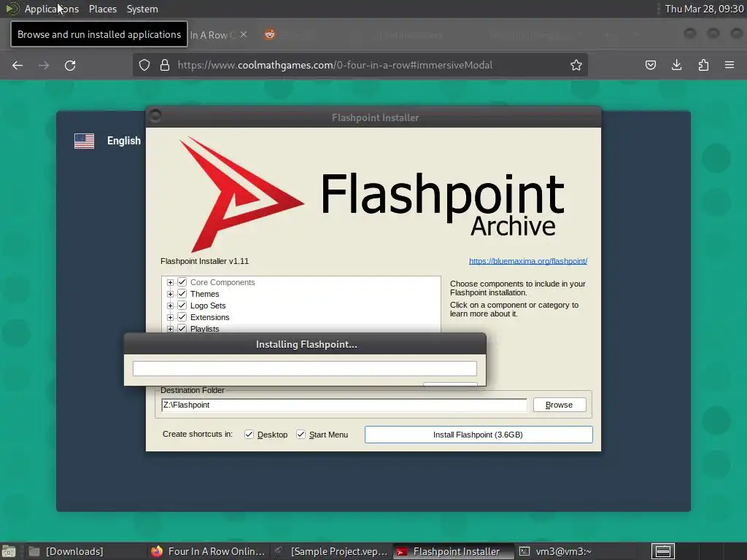Switch to the Sample Project.vep taskbar window
Viewport: 747px width, 560px height.
coord(332,551)
